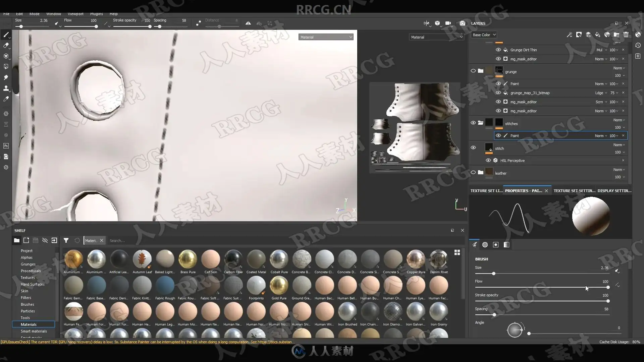644x362 pixels.
Task: Delete layer using the trash icon
Action: coord(626,35)
